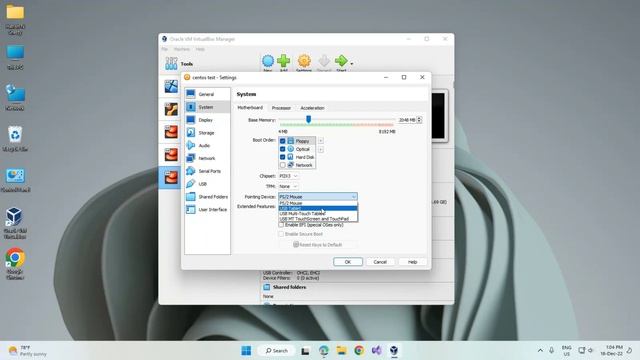
Task: Click Base Memory spin arrows
Action: pyautogui.click(x=419, y=120)
